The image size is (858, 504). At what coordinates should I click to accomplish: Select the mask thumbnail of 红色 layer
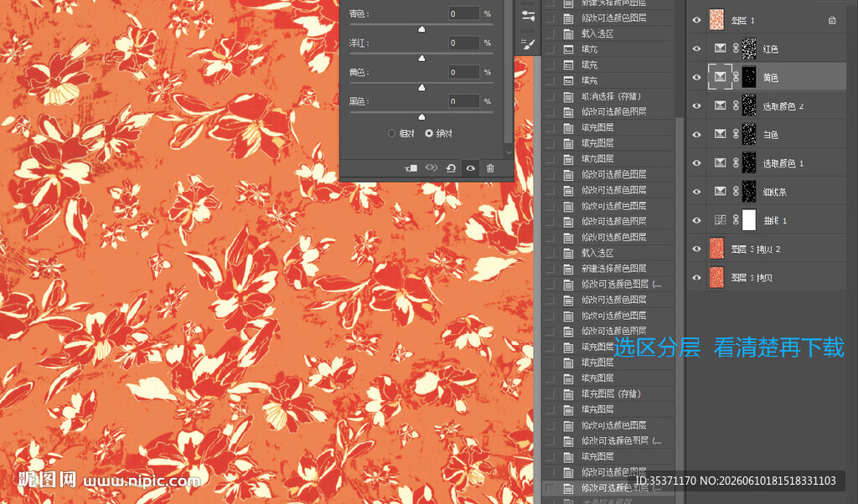click(749, 49)
